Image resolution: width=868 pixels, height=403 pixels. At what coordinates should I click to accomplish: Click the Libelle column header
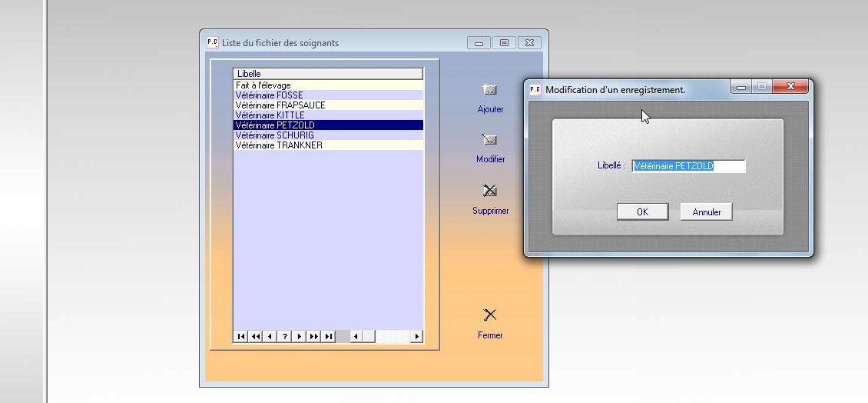[x=328, y=74]
